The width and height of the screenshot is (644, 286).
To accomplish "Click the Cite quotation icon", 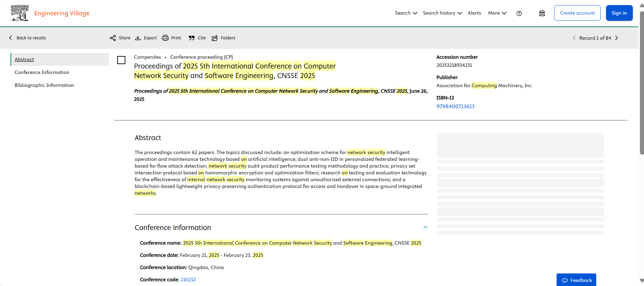I will point(192,38).
